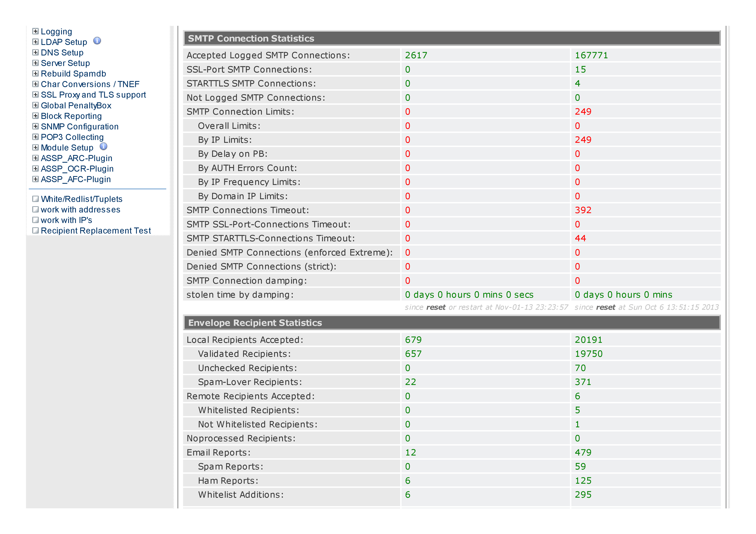Open White/Redlist/Tuplets link

[82, 199]
